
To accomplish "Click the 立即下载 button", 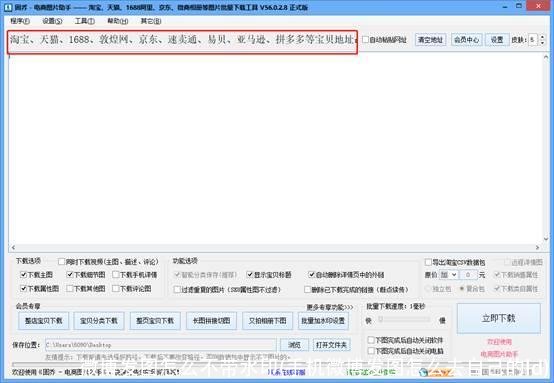I will click(x=499, y=318).
